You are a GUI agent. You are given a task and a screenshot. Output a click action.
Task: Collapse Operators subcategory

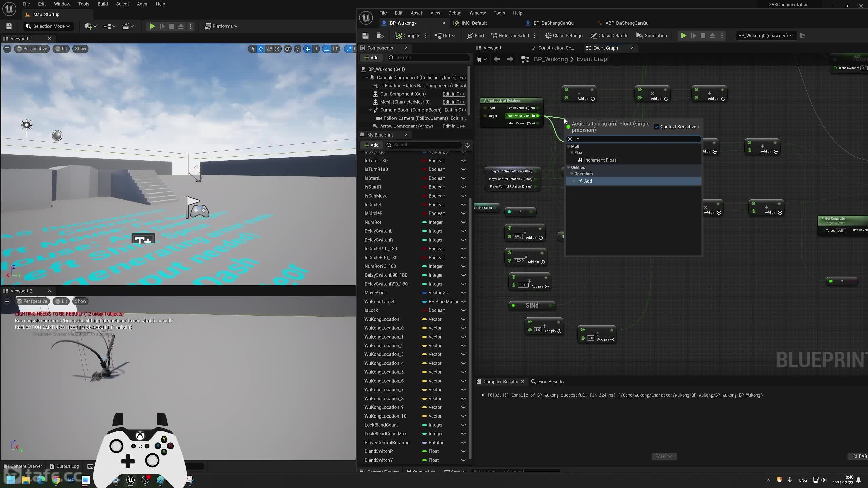tap(572, 174)
